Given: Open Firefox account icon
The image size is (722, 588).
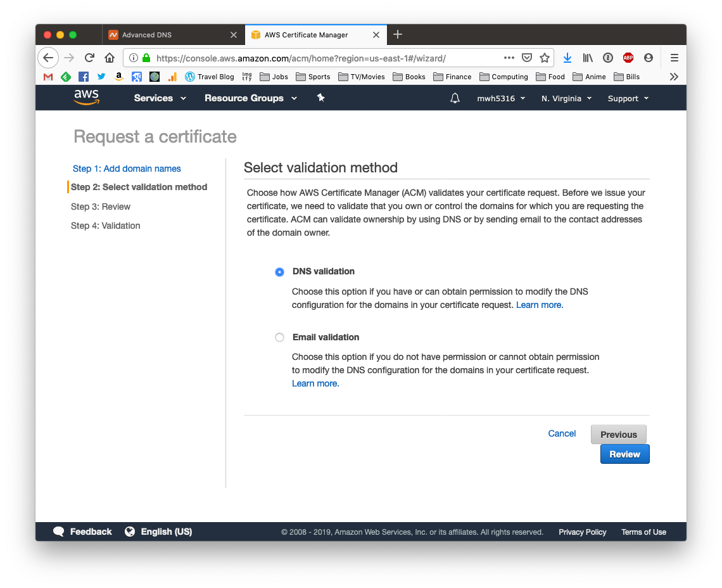Looking at the screenshot, I should 649,58.
